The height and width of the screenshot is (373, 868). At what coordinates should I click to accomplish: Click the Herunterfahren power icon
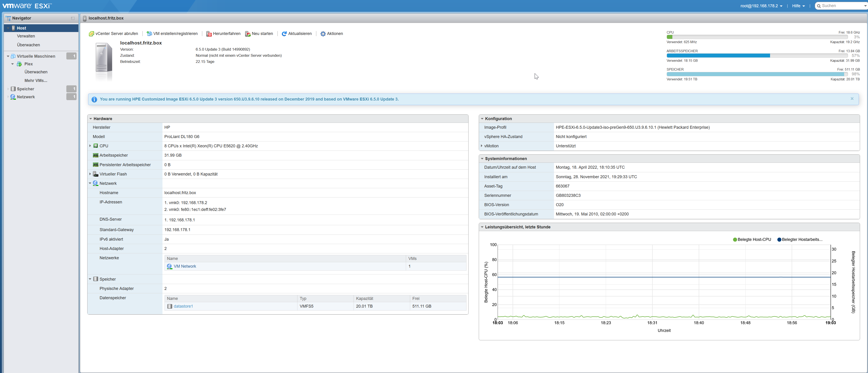tap(209, 34)
